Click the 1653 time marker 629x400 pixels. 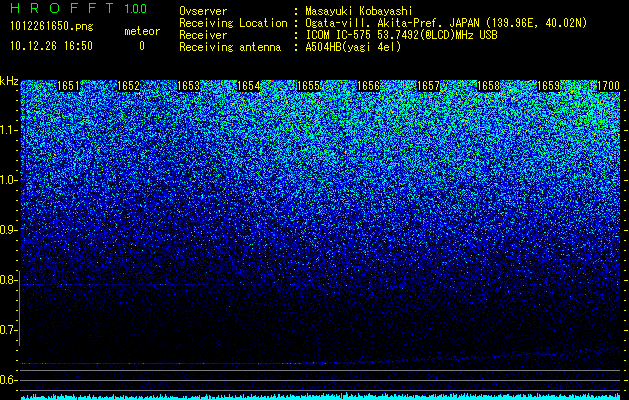[x=188, y=86]
